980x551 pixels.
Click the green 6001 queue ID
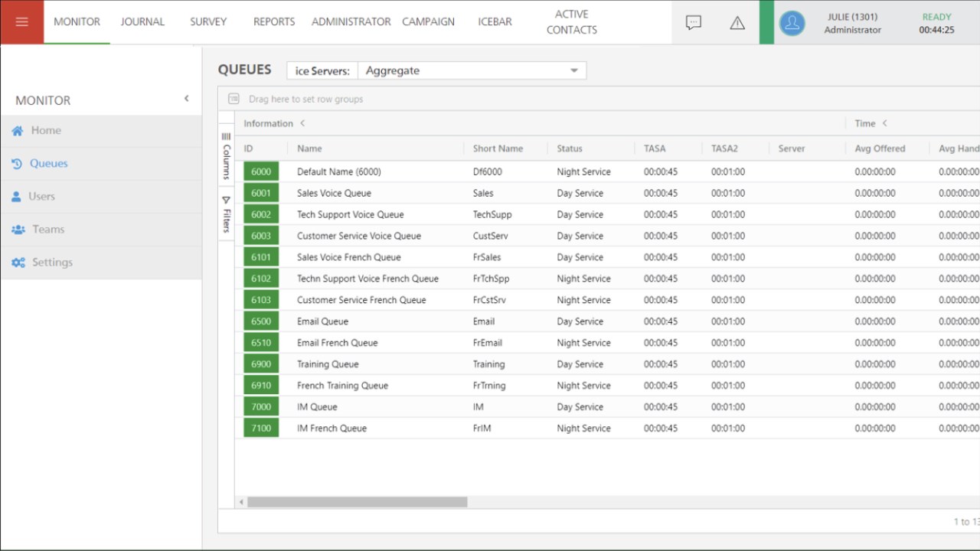point(261,193)
